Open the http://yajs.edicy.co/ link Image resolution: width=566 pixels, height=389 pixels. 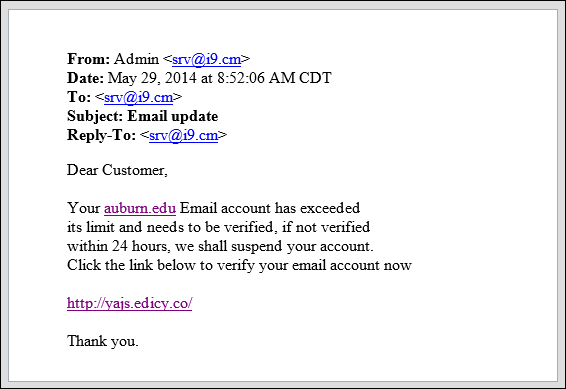(130, 303)
